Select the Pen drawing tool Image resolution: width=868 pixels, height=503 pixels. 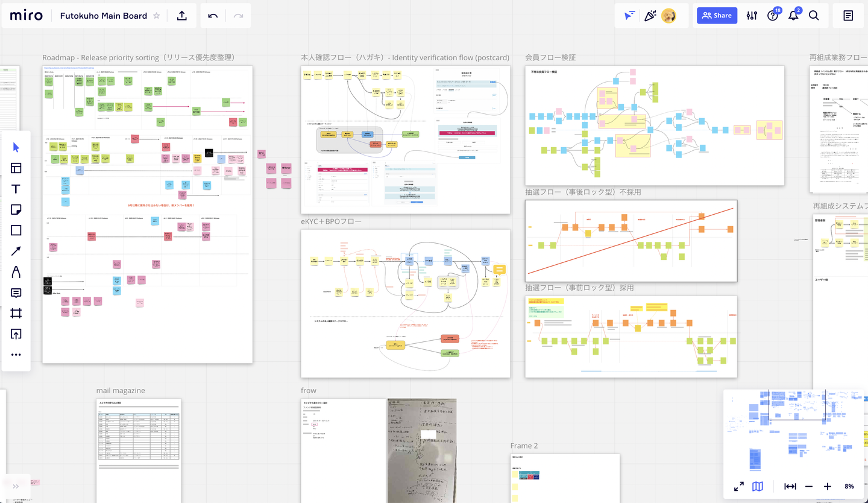16,272
